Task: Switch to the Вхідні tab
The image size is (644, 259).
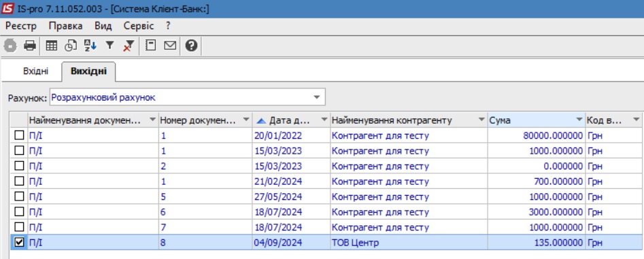Action: pos(36,71)
